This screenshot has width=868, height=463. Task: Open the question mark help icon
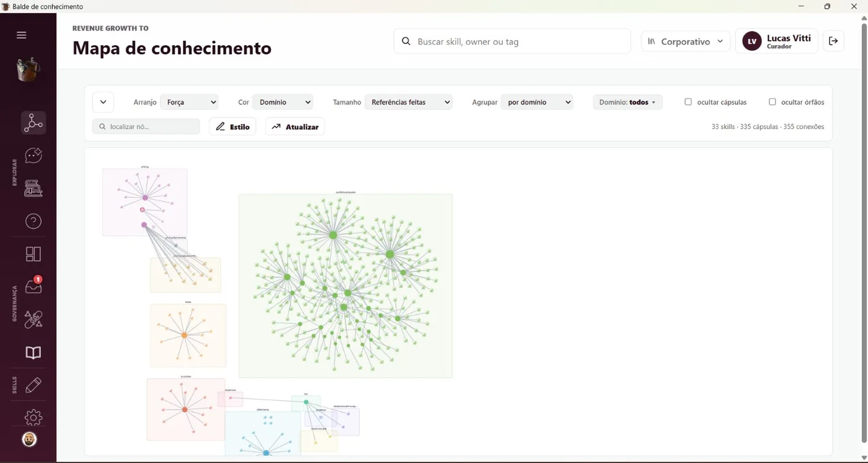[33, 221]
